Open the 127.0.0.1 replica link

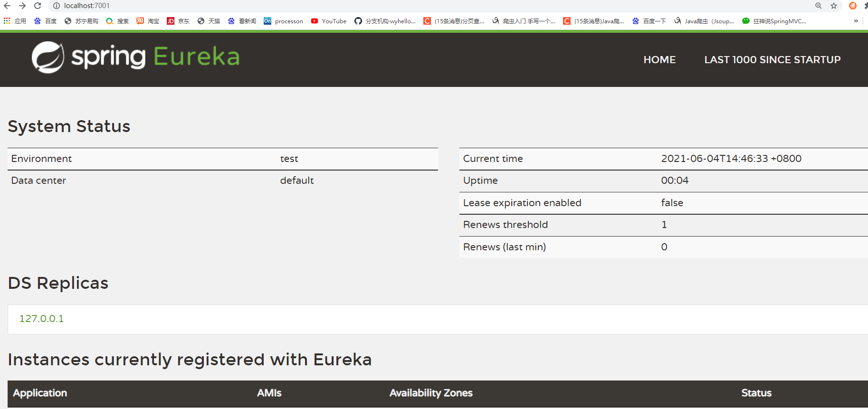41,319
